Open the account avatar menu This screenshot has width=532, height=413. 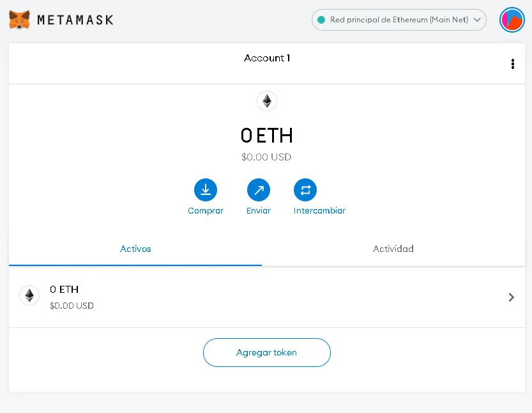click(512, 20)
